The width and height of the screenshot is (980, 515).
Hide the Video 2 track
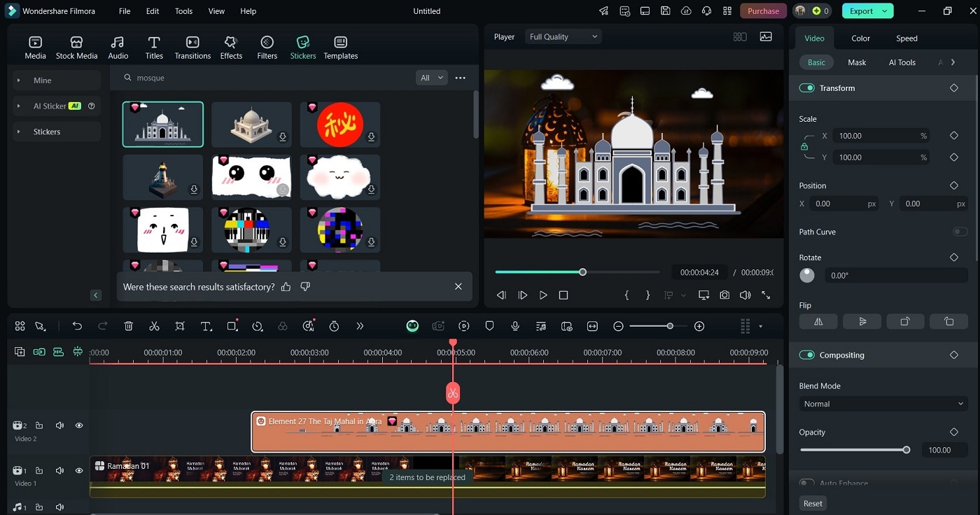(79, 425)
